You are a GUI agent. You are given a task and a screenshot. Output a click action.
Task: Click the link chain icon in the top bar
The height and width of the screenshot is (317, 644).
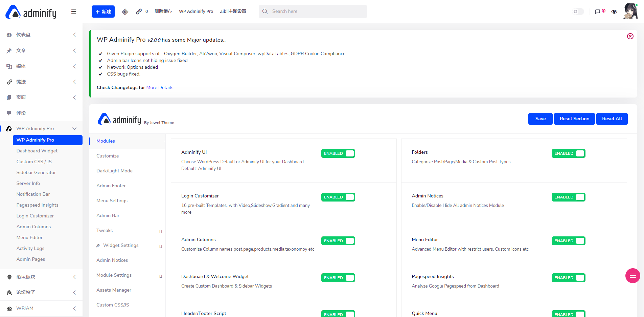point(139,12)
